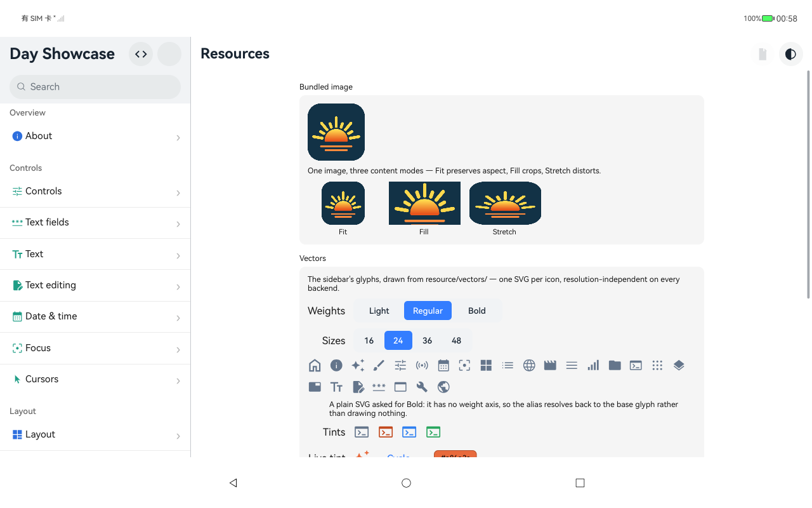Click the broadcast signal glyph
This screenshot has height=508, width=812.
tap(422, 365)
